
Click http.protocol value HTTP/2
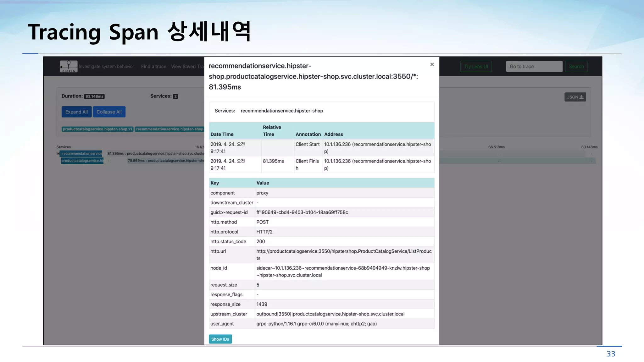coord(264,232)
